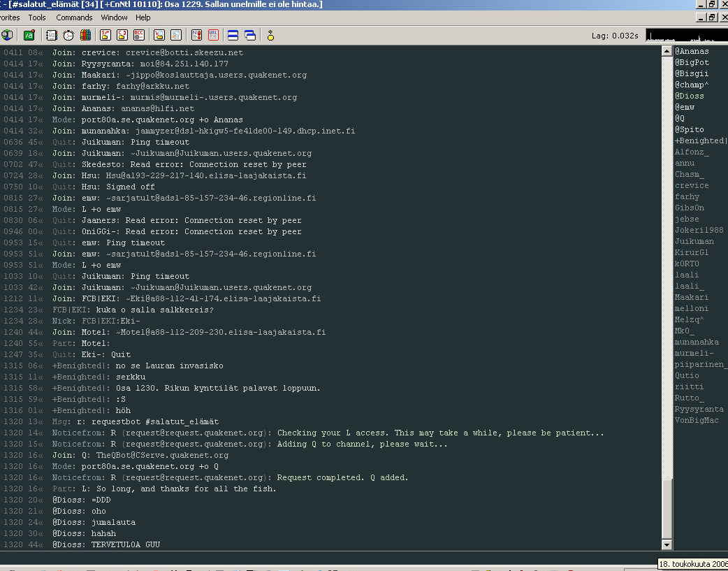Open the Channels folder toolbar icon
This screenshot has height=571, width=728.
click(x=7, y=36)
